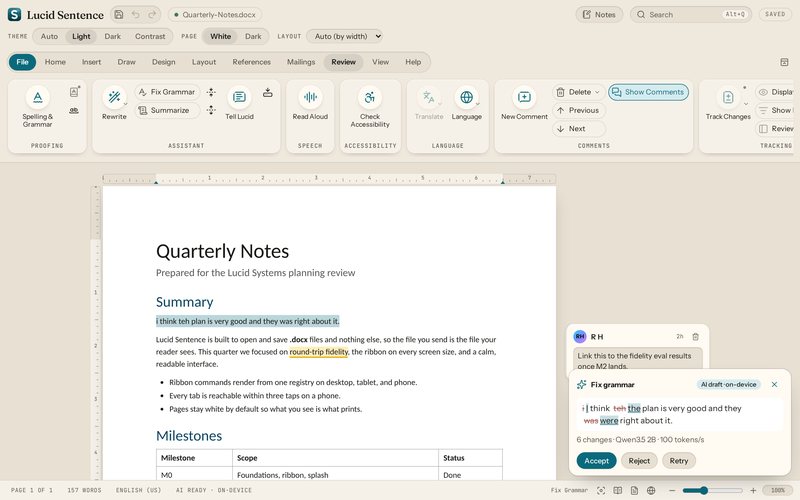800x500 pixels.
Task: Expand the Language dropdown arrow
Action: tap(478, 104)
